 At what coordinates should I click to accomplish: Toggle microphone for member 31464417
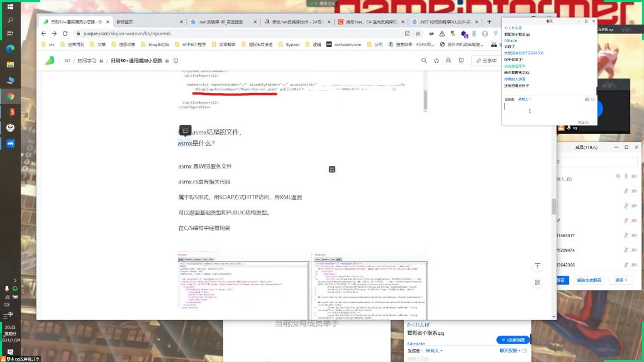pos(626,235)
